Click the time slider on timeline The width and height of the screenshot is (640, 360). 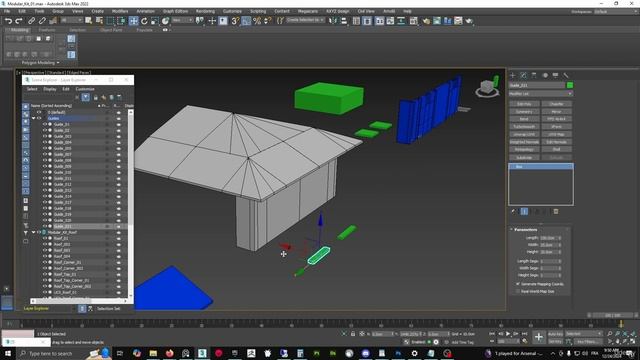click(x=613, y=316)
